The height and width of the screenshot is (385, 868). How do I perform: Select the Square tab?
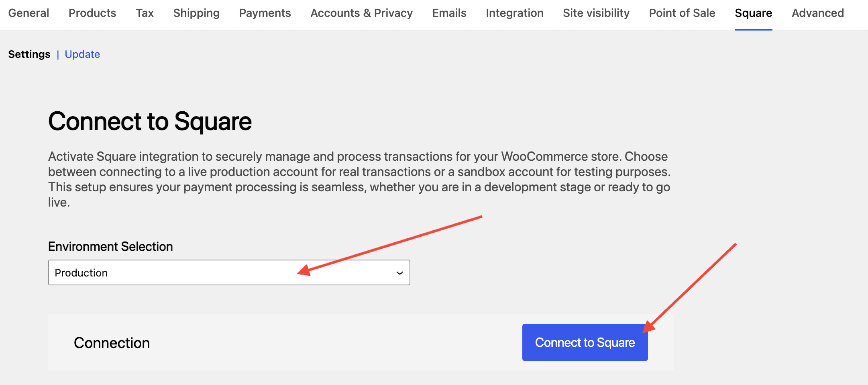tap(753, 13)
